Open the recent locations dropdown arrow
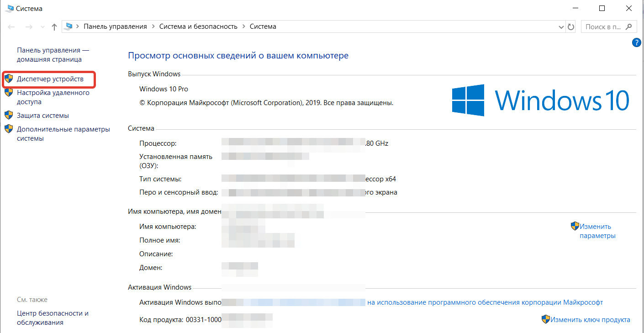The height and width of the screenshot is (333, 644). coord(43,27)
